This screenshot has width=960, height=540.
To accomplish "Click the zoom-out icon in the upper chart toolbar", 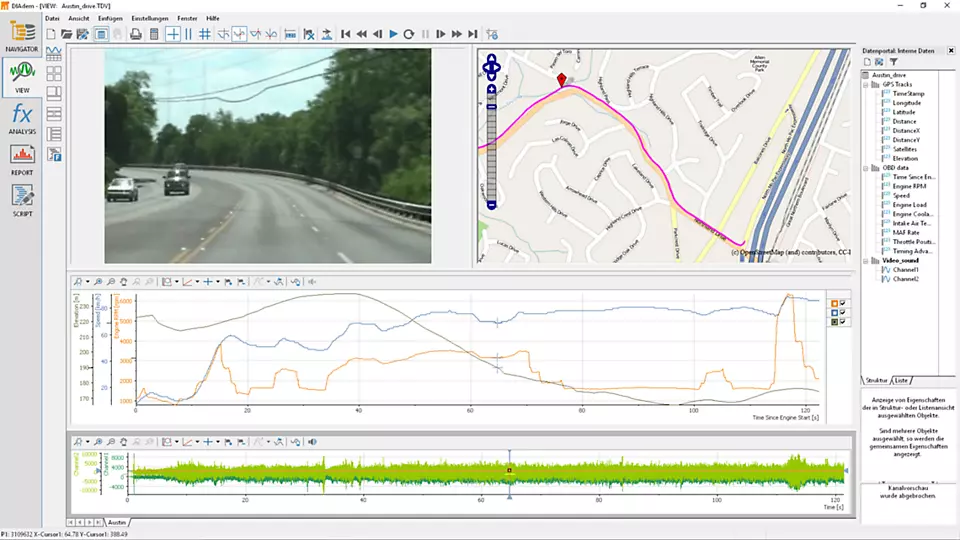I will point(111,282).
